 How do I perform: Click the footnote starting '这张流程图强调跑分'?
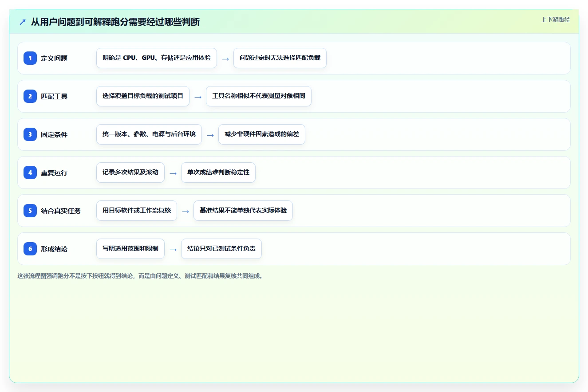click(140, 276)
